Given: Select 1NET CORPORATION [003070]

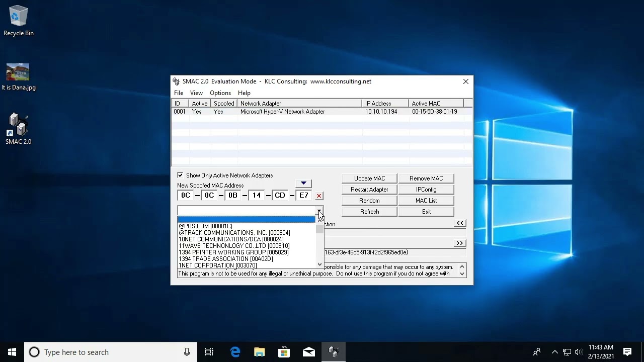Looking at the screenshot, I should pyautogui.click(x=247, y=265).
